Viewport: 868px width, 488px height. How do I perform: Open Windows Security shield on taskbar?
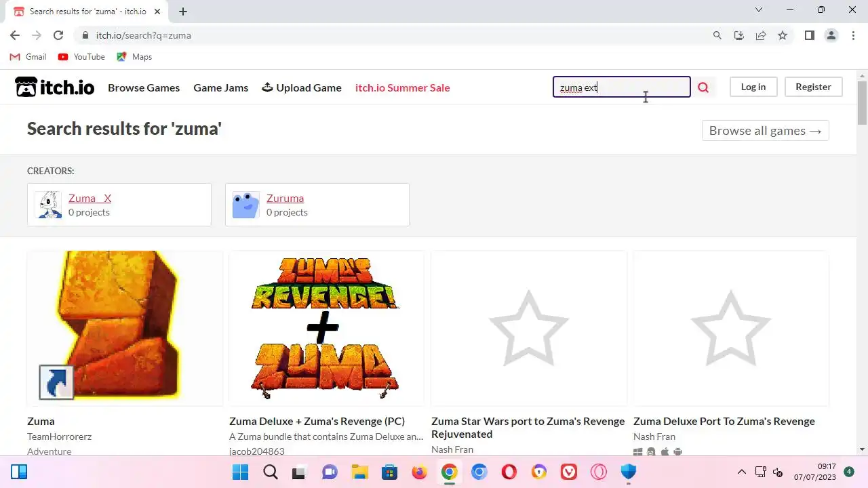(x=628, y=472)
